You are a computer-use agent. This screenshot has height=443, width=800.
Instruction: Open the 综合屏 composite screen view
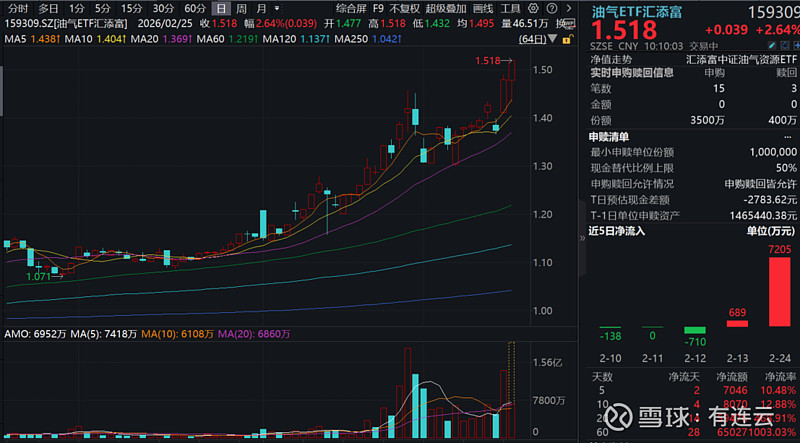tap(351, 8)
